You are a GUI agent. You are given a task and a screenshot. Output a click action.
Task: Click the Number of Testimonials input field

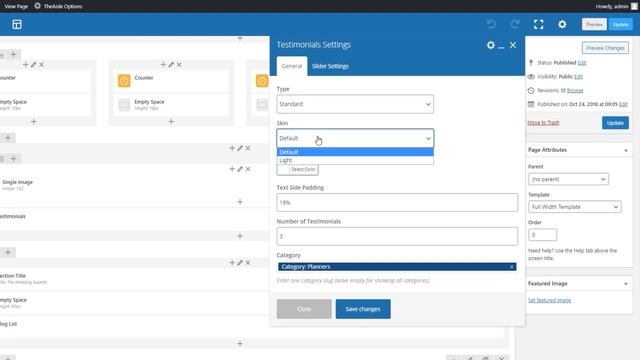(x=397, y=236)
